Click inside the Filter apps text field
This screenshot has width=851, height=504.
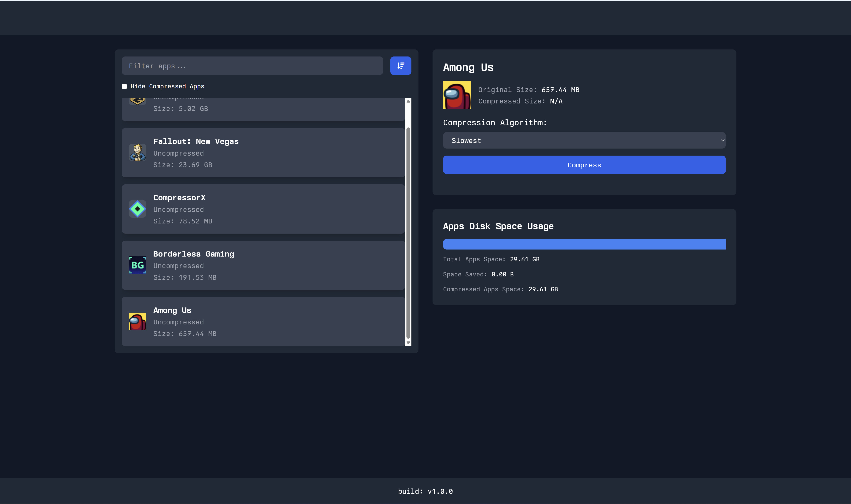coord(252,66)
